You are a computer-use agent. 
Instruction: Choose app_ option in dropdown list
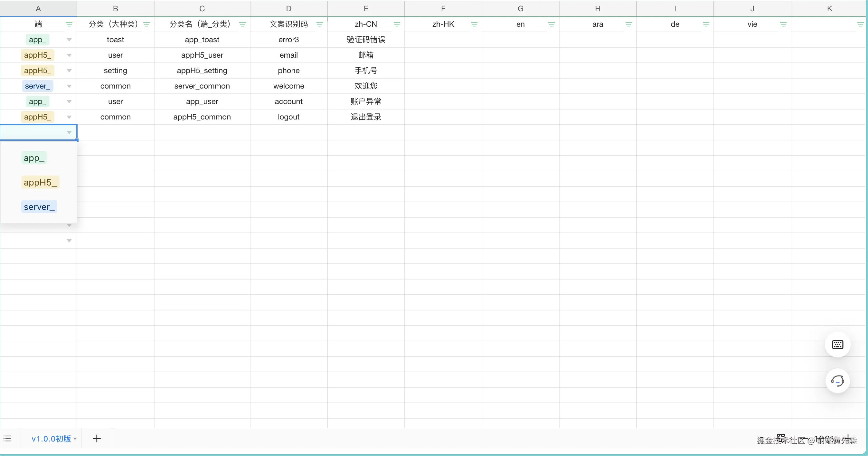34,158
